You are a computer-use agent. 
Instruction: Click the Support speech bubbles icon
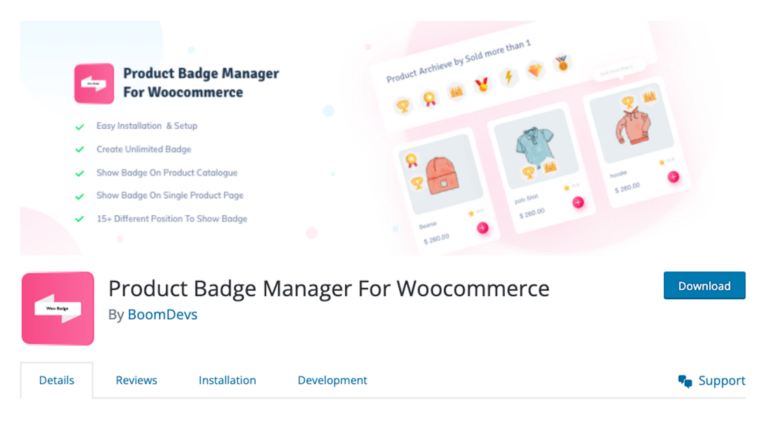[x=685, y=381]
